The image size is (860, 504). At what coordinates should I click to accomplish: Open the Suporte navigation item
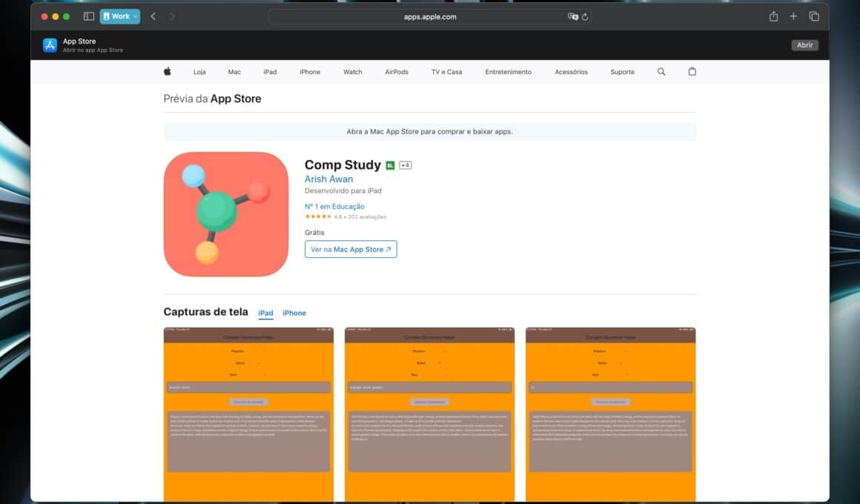(623, 72)
